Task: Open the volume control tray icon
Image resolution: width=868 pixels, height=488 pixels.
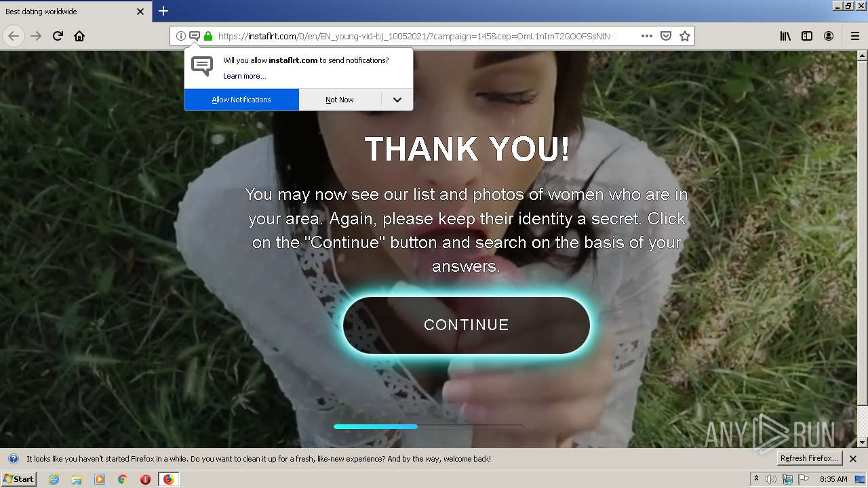Action: point(771,479)
